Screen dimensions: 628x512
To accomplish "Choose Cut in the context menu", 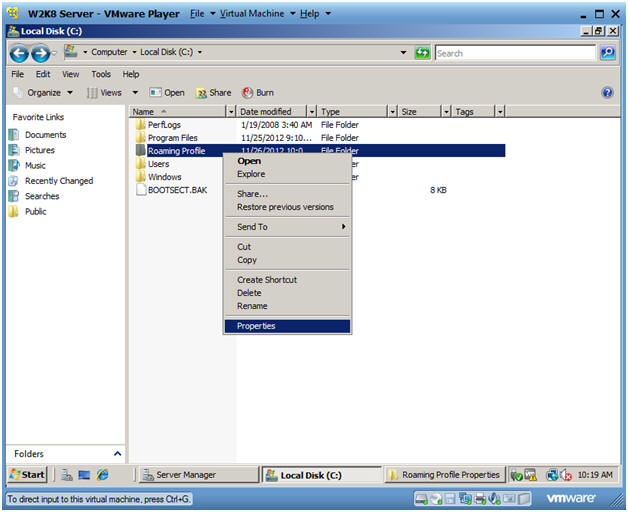I will pyautogui.click(x=288, y=246).
